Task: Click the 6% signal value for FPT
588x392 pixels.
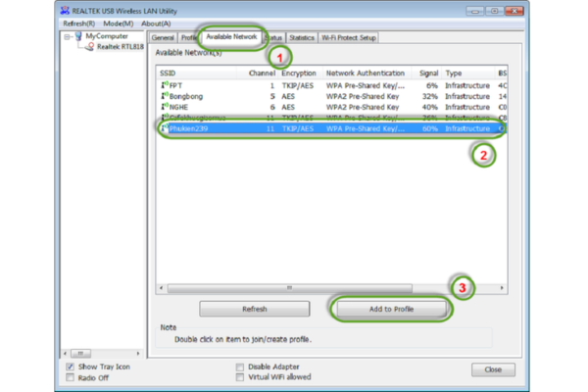Action: [x=431, y=85]
